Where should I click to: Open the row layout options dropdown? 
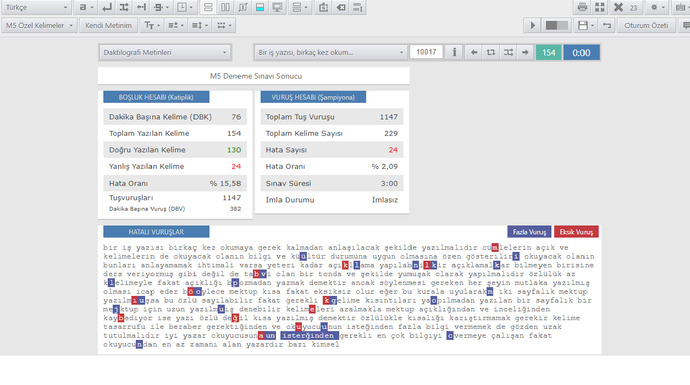coord(300,7)
